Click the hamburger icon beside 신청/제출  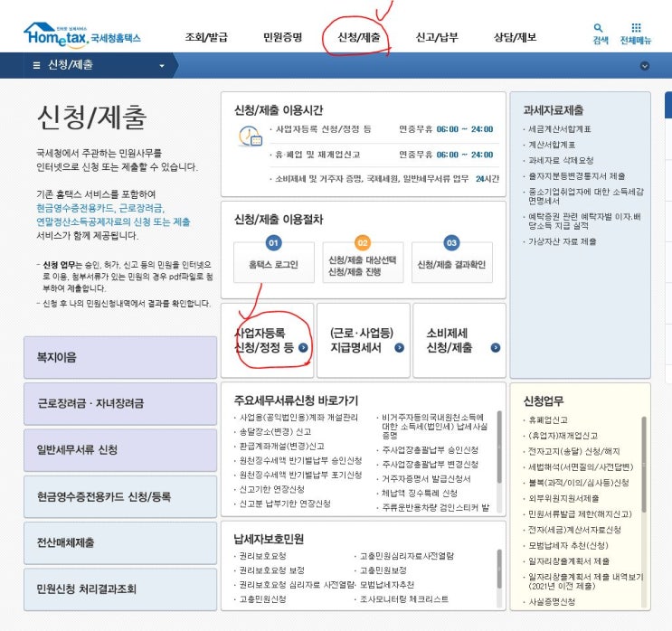pos(36,65)
